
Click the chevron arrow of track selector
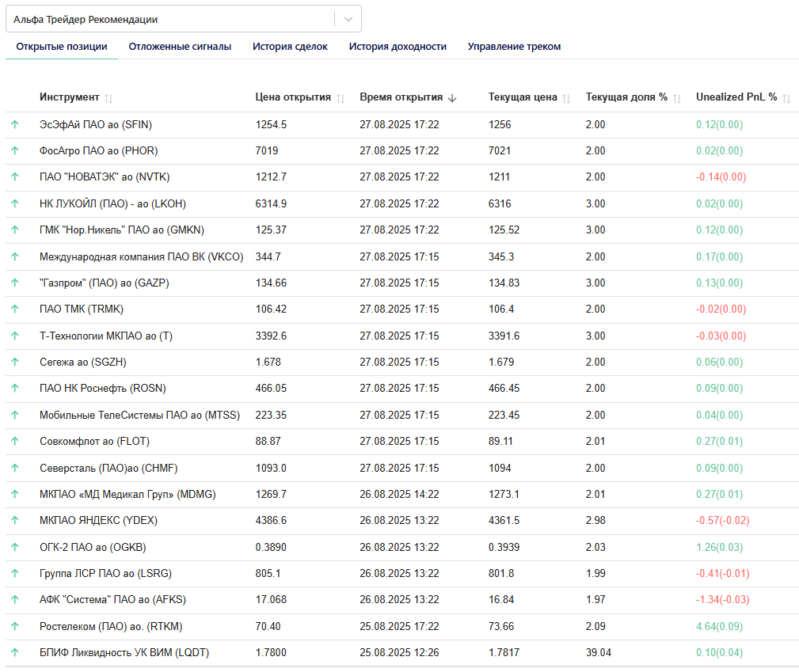[348, 19]
